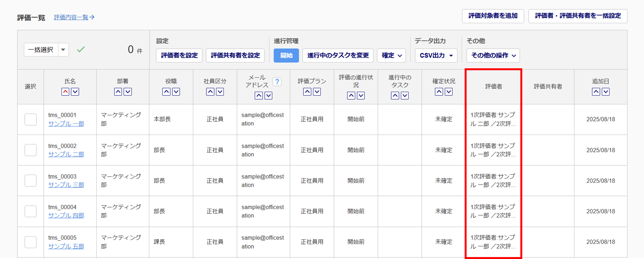The width and height of the screenshot is (644, 259).
Task: Click 評価者を設定 button
Action: point(179,55)
